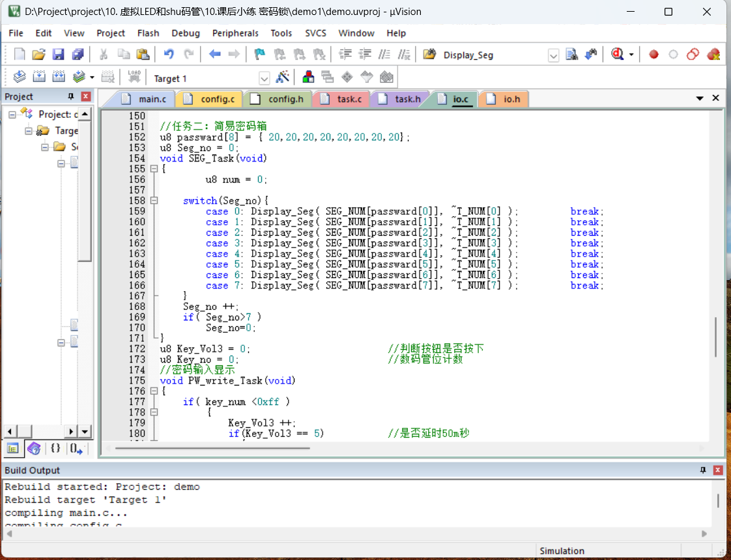The width and height of the screenshot is (731, 560).
Task: Toggle pin on Project panel
Action: pyautogui.click(x=71, y=96)
